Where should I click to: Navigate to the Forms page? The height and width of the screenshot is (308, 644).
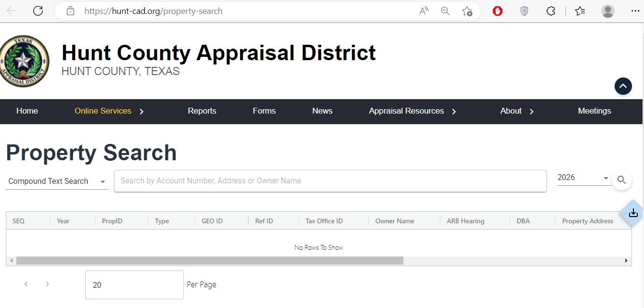[264, 111]
